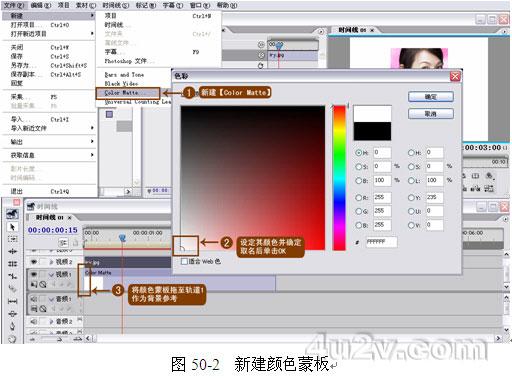Collapse the 视频1 track arrow
This screenshot has width=512, height=378.
coord(52,275)
